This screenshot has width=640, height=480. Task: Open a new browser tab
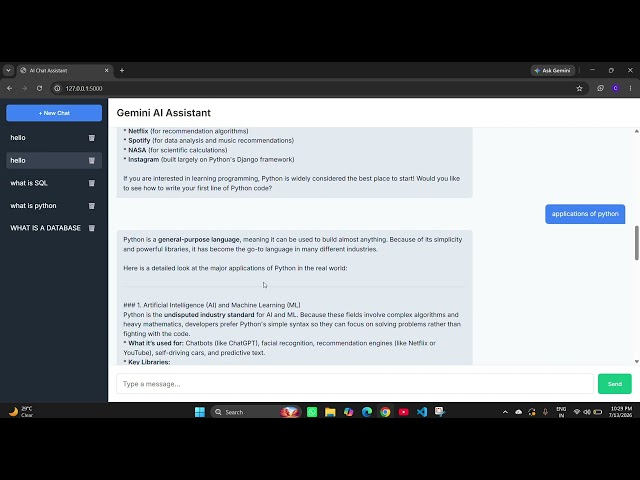click(x=122, y=71)
